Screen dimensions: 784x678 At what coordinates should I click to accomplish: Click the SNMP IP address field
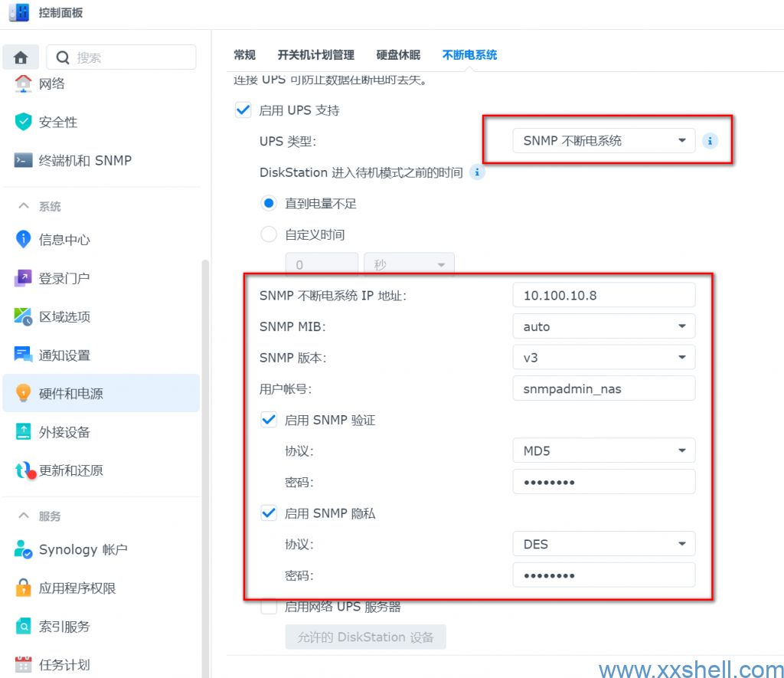(x=603, y=295)
